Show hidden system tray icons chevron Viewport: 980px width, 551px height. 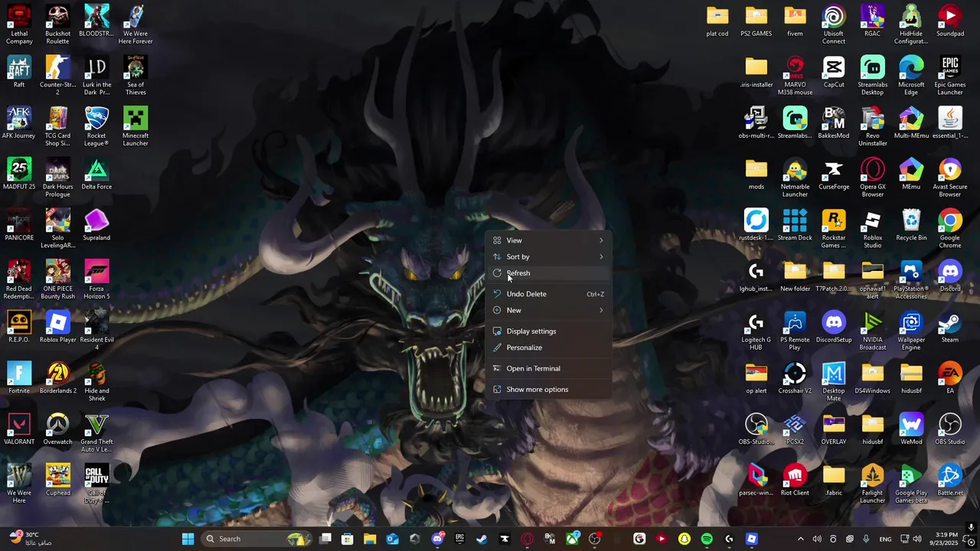pyautogui.click(x=801, y=539)
